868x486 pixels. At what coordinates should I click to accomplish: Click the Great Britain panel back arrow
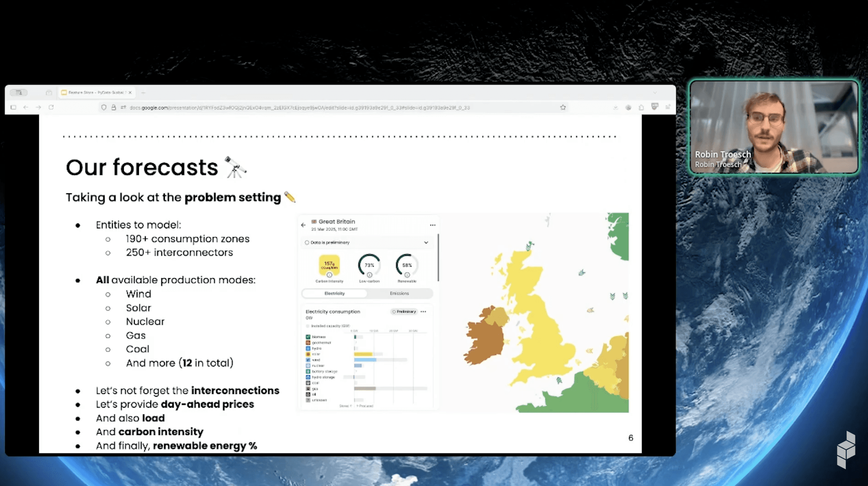pos(303,225)
